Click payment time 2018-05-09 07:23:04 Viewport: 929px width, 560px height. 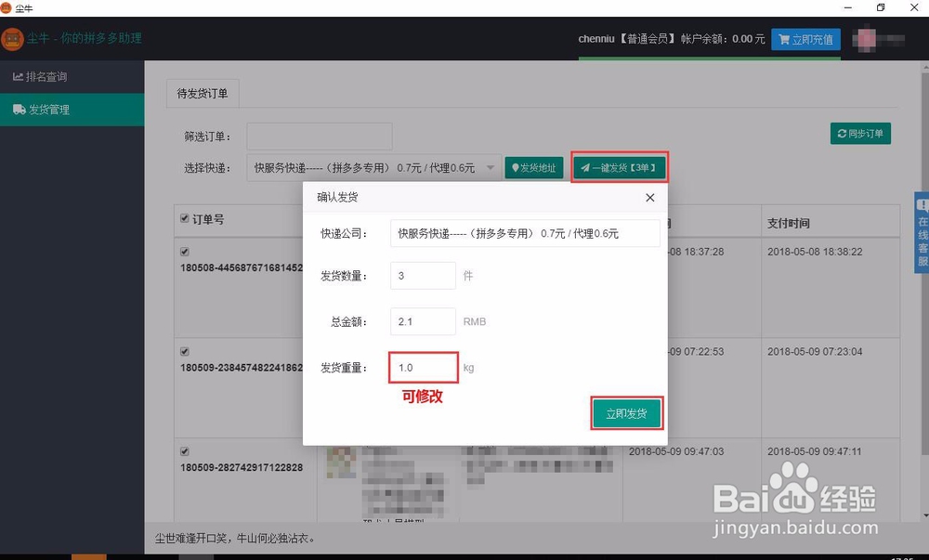tap(815, 352)
